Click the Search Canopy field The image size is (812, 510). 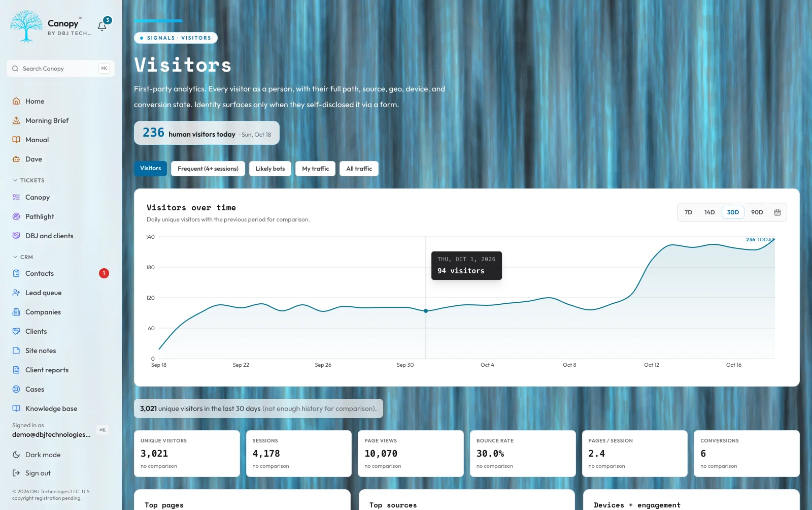(60, 69)
